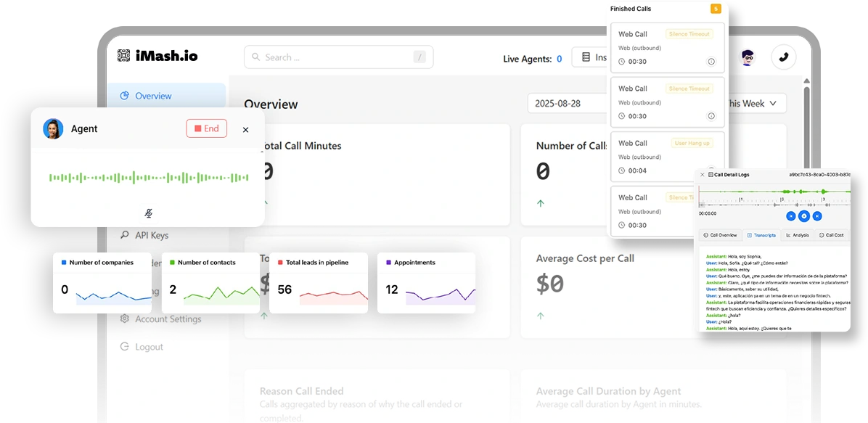This screenshot has width=868, height=423.
Task: Click the phone call icon in header
Action: (783, 57)
